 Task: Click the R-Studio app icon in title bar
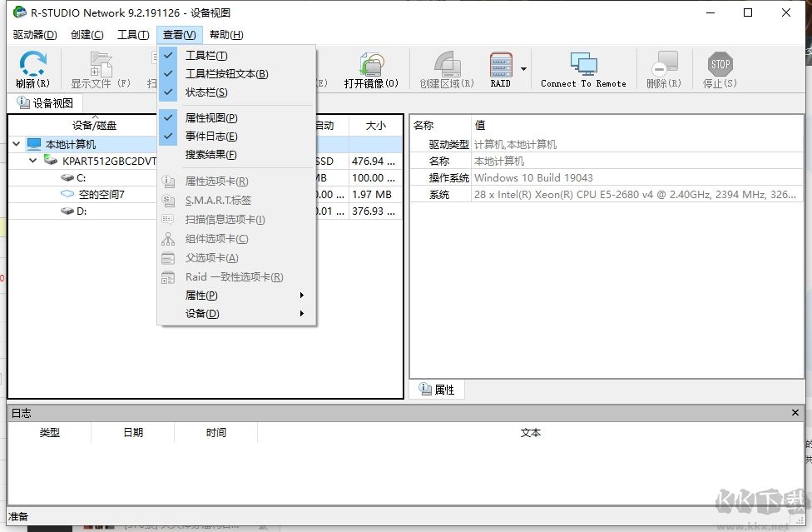(20, 12)
